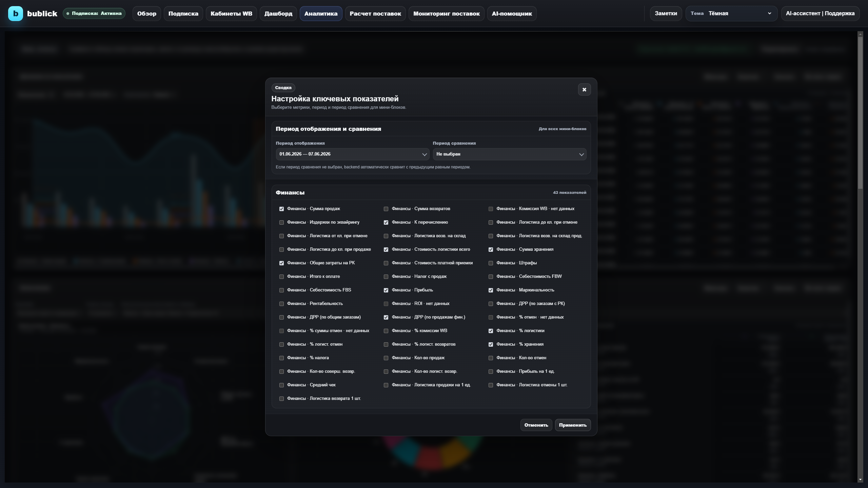Open the comparison period dropdown

coord(509,154)
